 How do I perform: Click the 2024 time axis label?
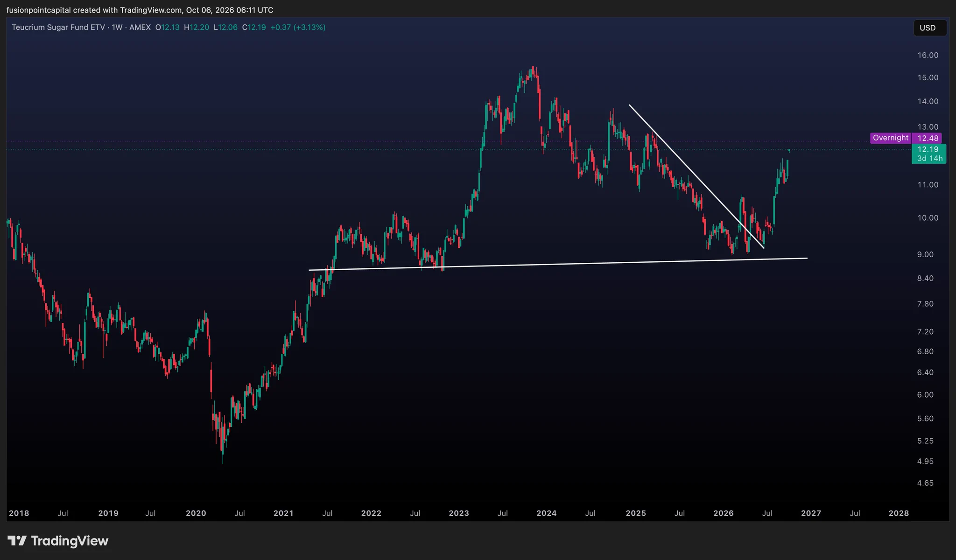(x=547, y=513)
